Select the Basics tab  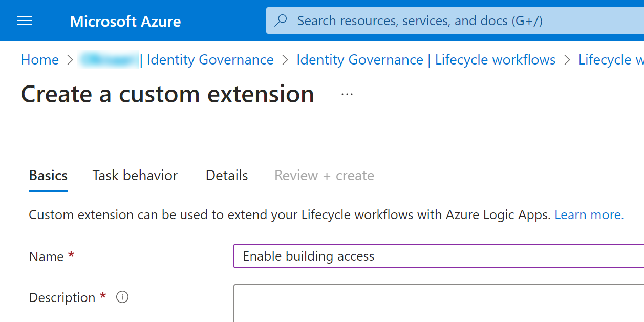[48, 176]
